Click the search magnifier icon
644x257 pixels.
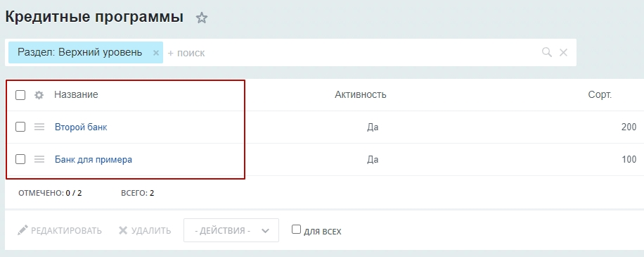tap(547, 52)
